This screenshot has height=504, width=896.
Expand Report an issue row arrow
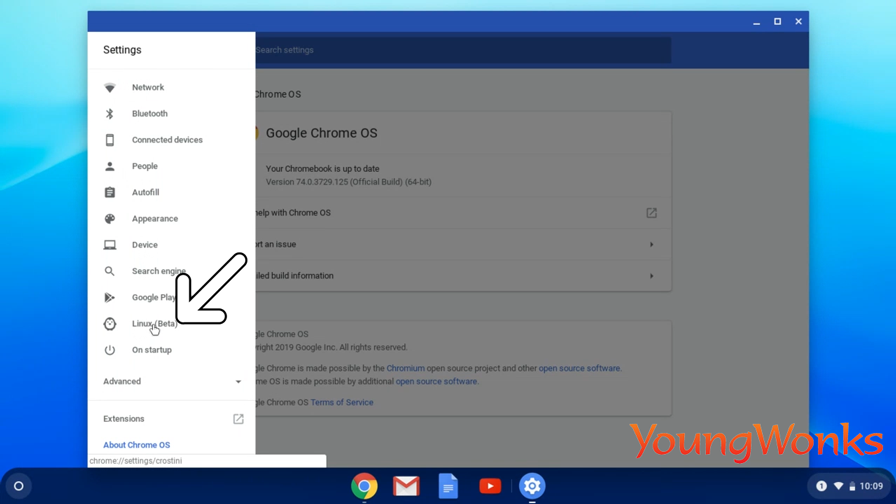pyautogui.click(x=651, y=245)
